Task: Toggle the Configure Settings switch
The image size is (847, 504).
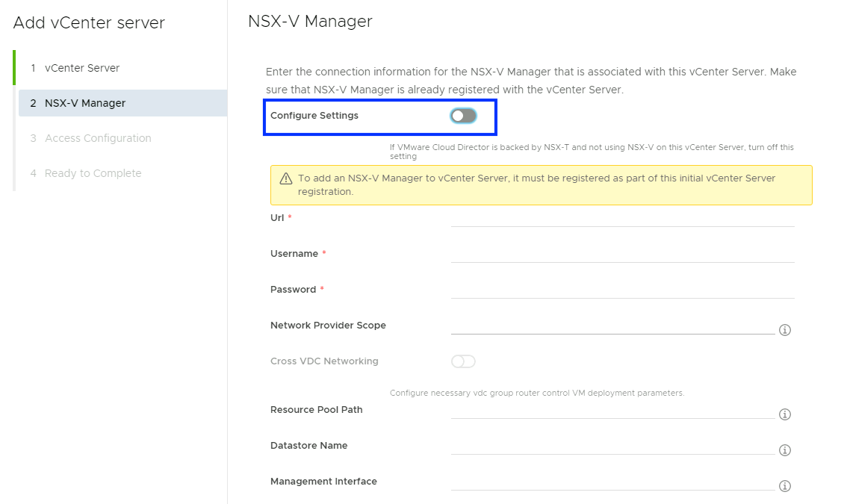Action: click(x=463, y=116)
